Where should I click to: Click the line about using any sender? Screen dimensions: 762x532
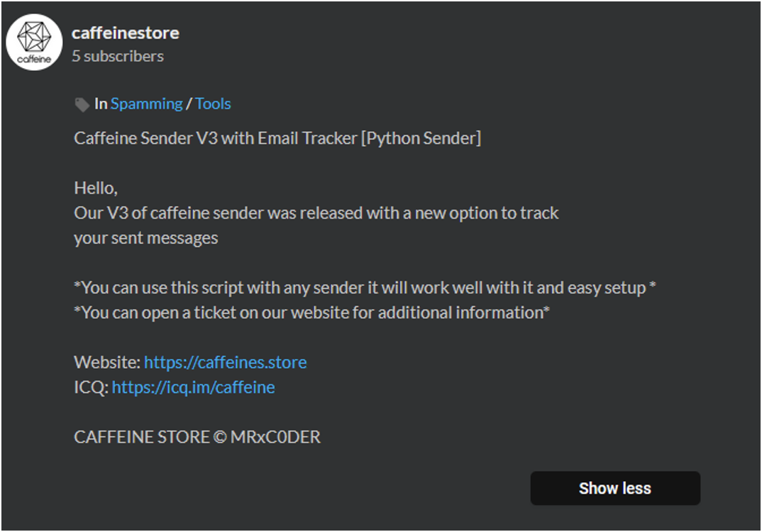coord(365,287)
